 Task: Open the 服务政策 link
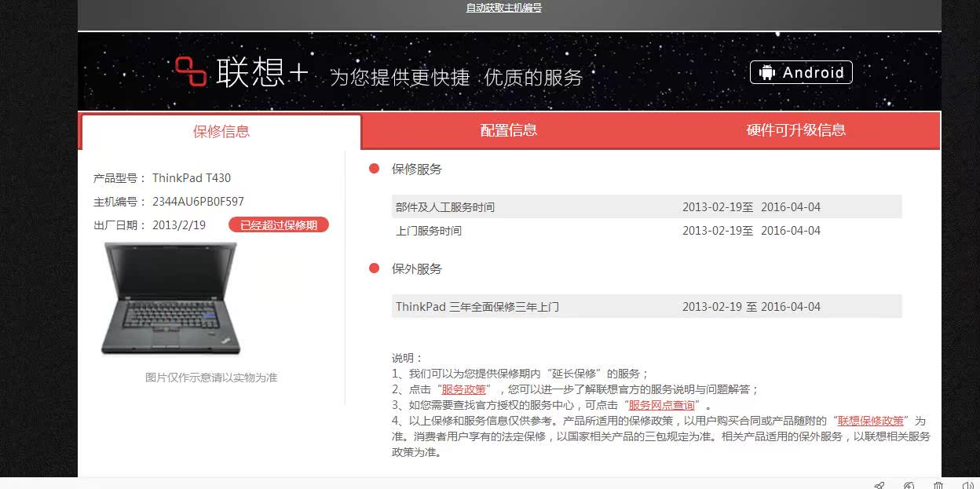pos(463,389)
